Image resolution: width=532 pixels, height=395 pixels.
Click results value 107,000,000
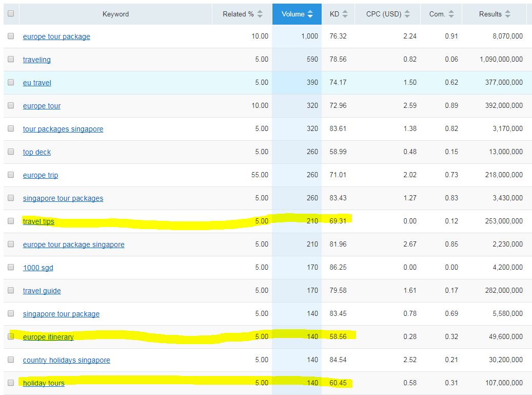[x=504, y=383]
